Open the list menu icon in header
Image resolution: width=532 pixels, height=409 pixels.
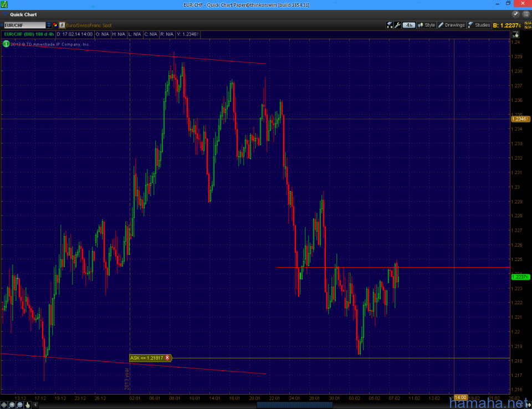click(x=526, y=14)
